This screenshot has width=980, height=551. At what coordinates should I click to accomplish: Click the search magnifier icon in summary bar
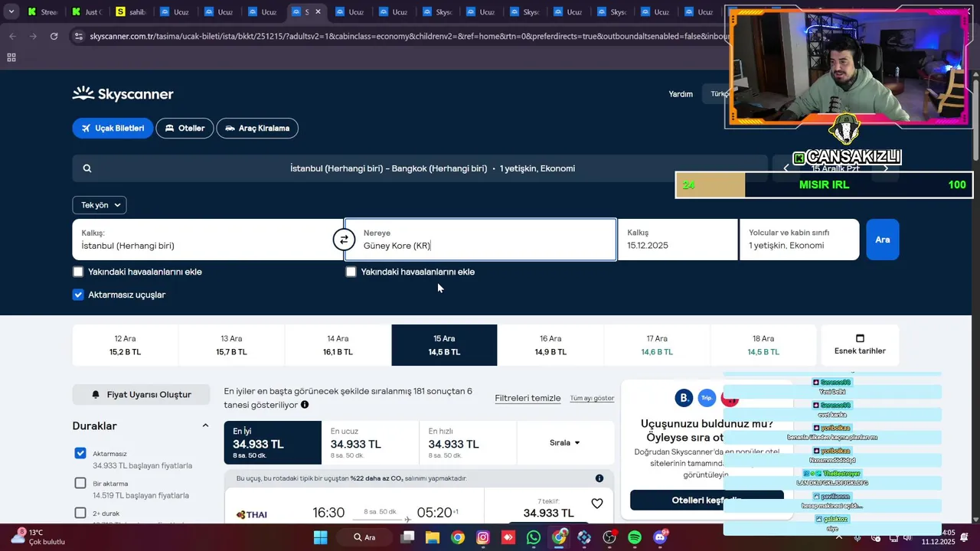coord(87,168)
